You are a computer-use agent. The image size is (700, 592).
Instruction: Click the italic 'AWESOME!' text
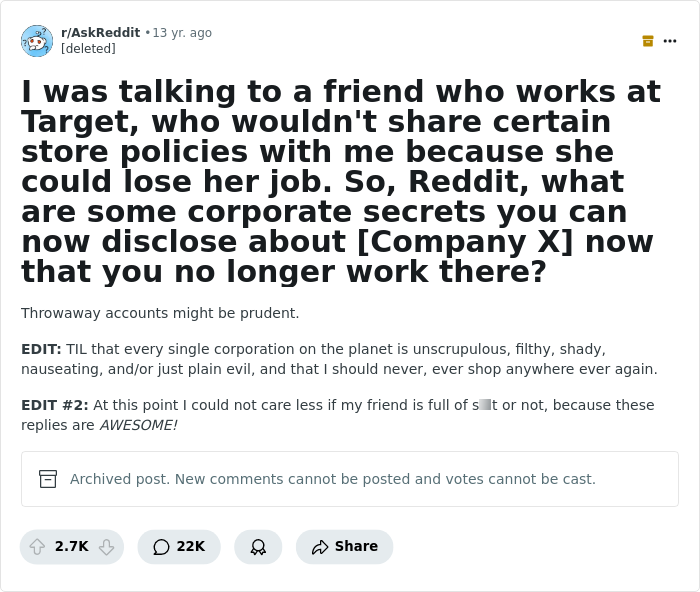point(138,425)
